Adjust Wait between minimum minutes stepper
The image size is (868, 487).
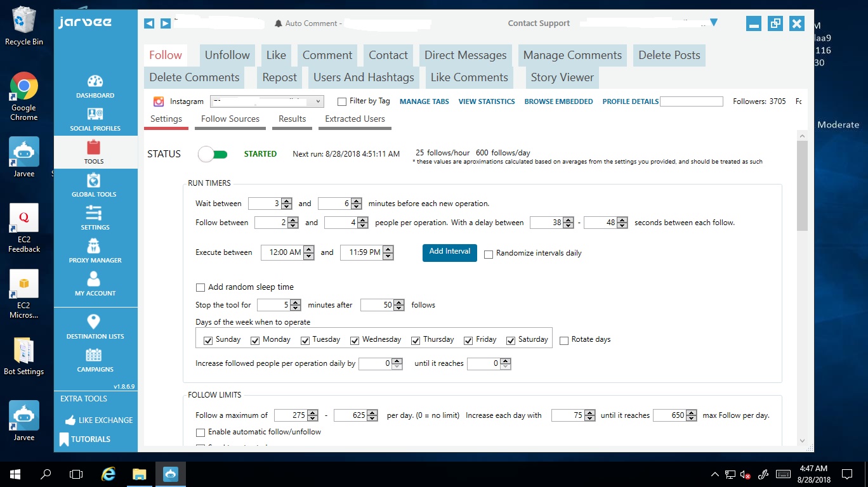[x=287, y=204]
